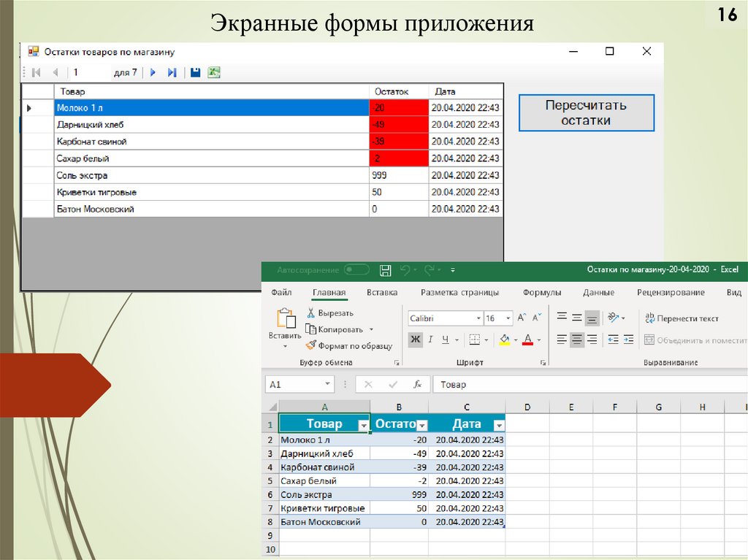The width and height of the screenshot is (748, 560).
Task: Click the Вырезать scissors icon
Action: 310,313
